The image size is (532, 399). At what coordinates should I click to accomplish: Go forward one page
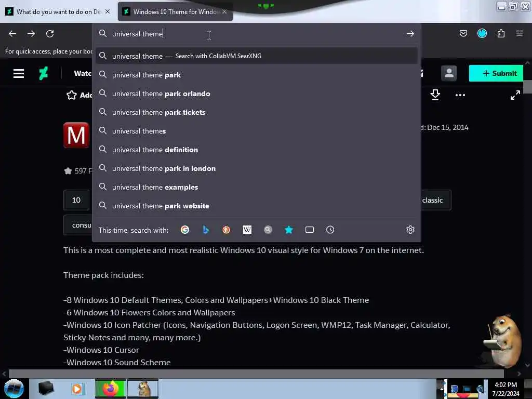[31, 34]
